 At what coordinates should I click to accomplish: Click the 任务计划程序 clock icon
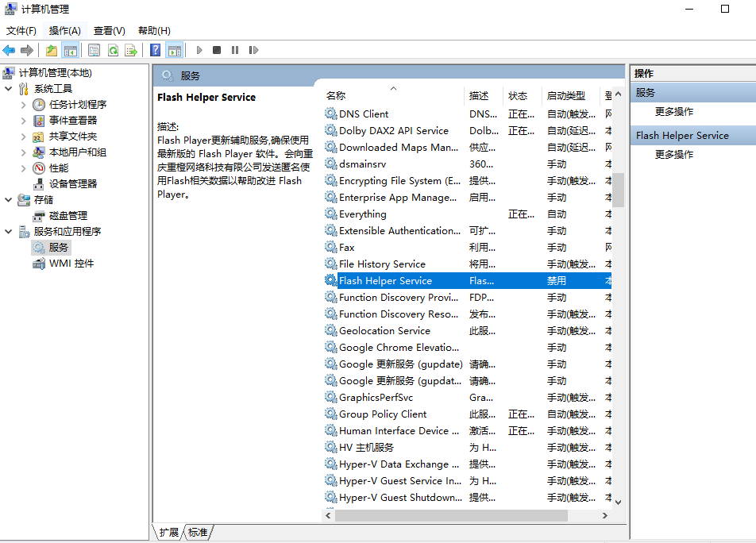[x=39, y=105]
